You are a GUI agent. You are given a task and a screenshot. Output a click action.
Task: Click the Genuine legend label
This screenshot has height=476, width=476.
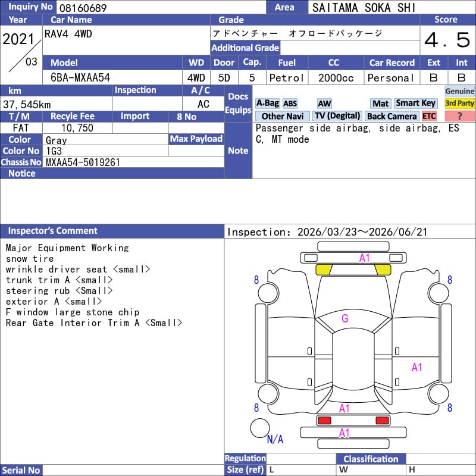459,91
